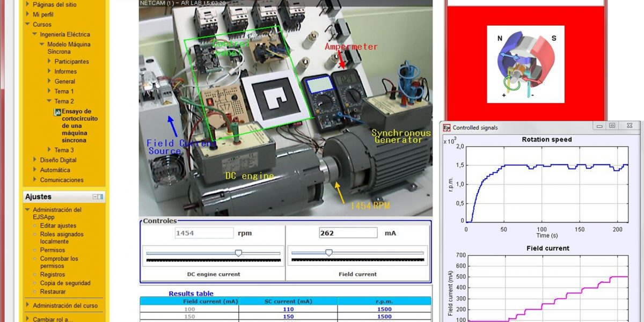Click the motor diagram image in red panel

(525, 64)
